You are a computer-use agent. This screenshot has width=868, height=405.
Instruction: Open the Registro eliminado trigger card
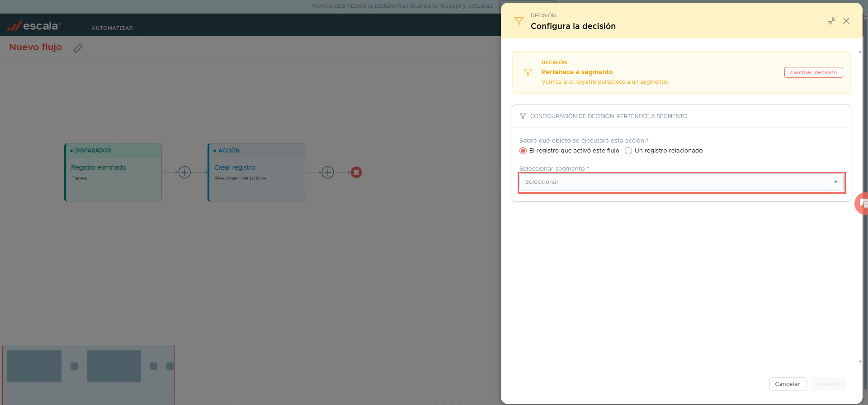coord(113,172)
